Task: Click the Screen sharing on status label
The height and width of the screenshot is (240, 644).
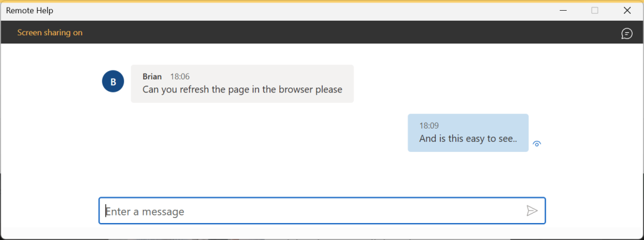Action: click(x=50, y=33)
